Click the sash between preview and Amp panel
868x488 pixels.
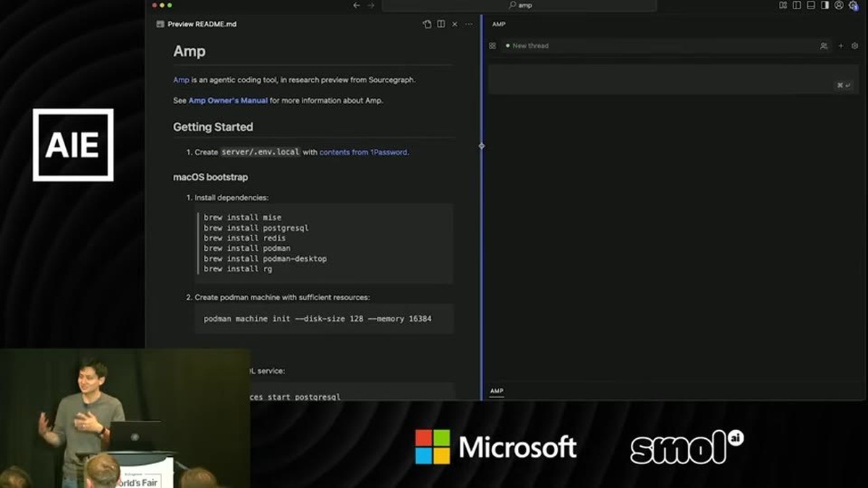[x=482, y=206]
